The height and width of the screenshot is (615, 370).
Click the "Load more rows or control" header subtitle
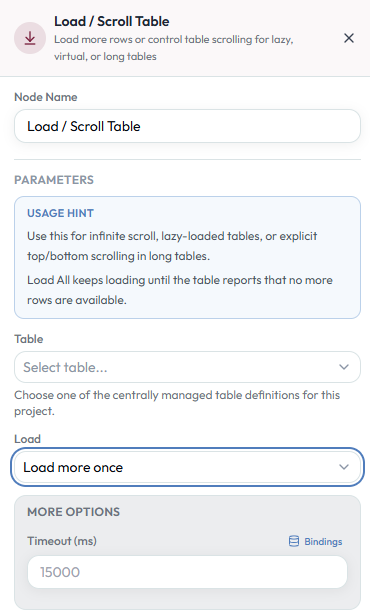[173, 48]
